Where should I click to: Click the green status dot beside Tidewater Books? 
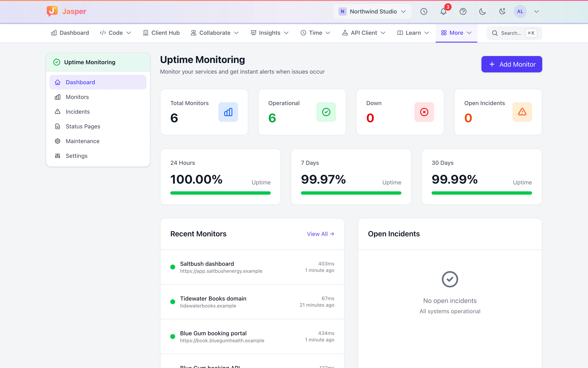coord(173,302)
